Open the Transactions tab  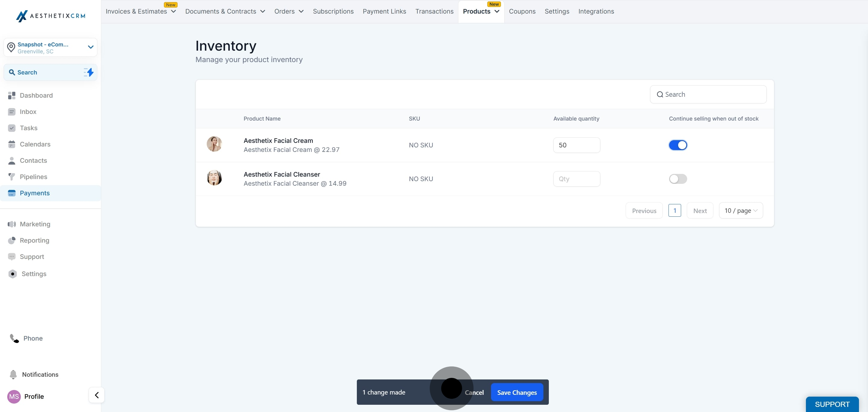[434, 11]
